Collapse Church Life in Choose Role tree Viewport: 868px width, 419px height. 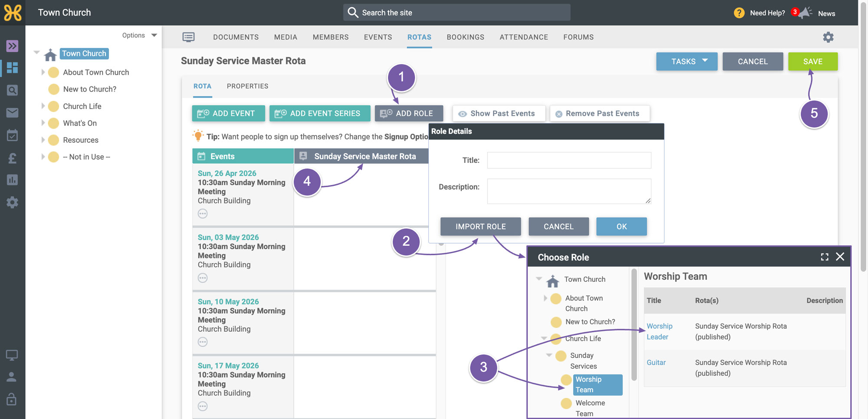[x=544, y=338]
